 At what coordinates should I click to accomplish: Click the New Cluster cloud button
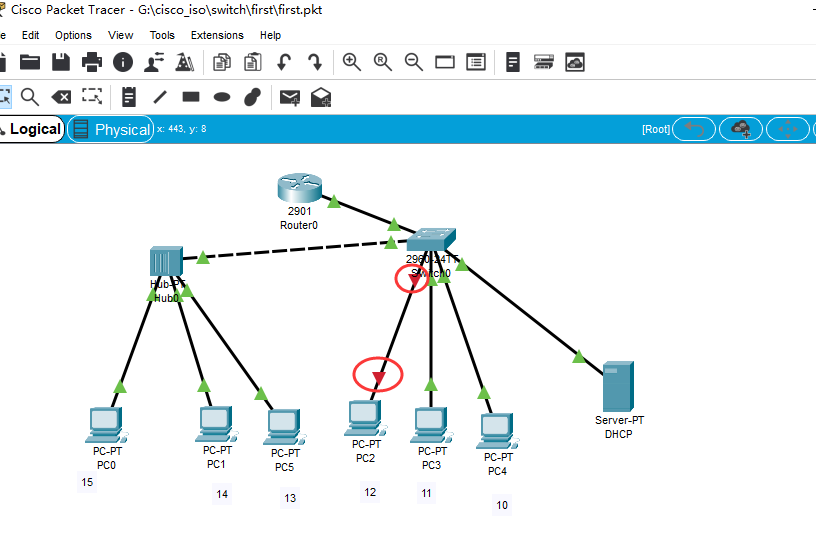741,129
